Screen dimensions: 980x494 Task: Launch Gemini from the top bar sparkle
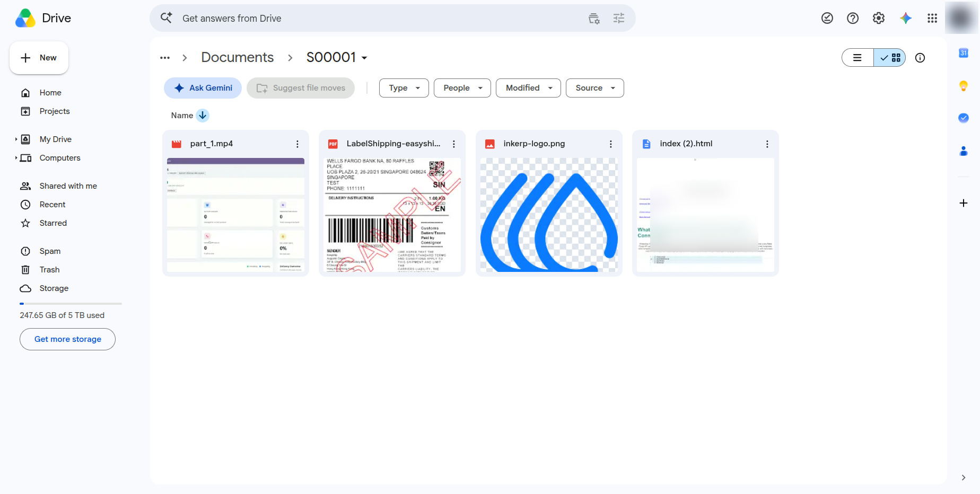pos(906,18)
